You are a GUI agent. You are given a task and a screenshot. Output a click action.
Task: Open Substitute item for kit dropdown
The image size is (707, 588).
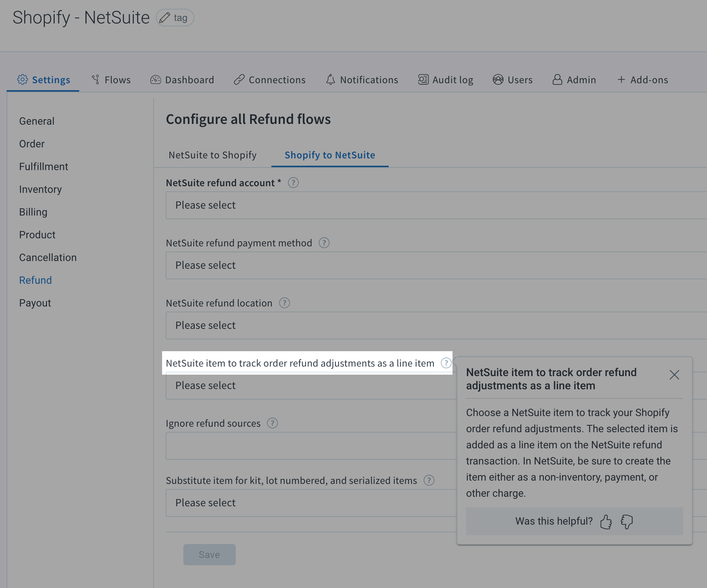(311, 503)
